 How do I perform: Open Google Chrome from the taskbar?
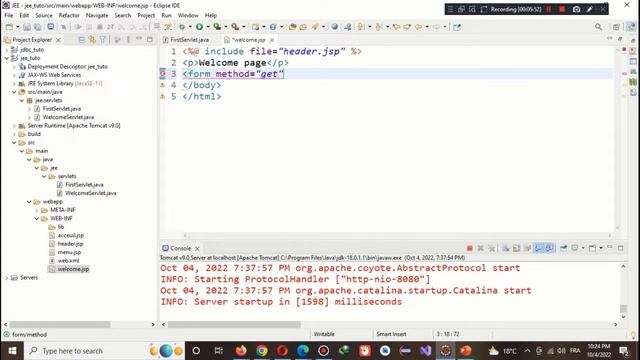click(262, 351)
